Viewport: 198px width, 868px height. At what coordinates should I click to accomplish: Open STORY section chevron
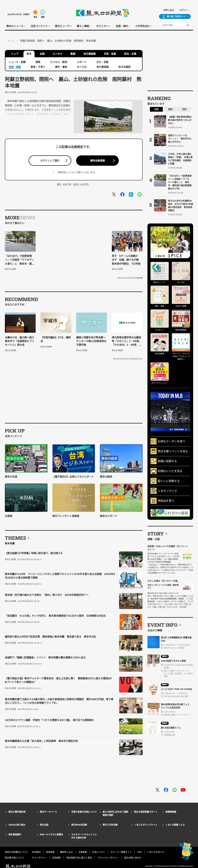tap(166, 534)
